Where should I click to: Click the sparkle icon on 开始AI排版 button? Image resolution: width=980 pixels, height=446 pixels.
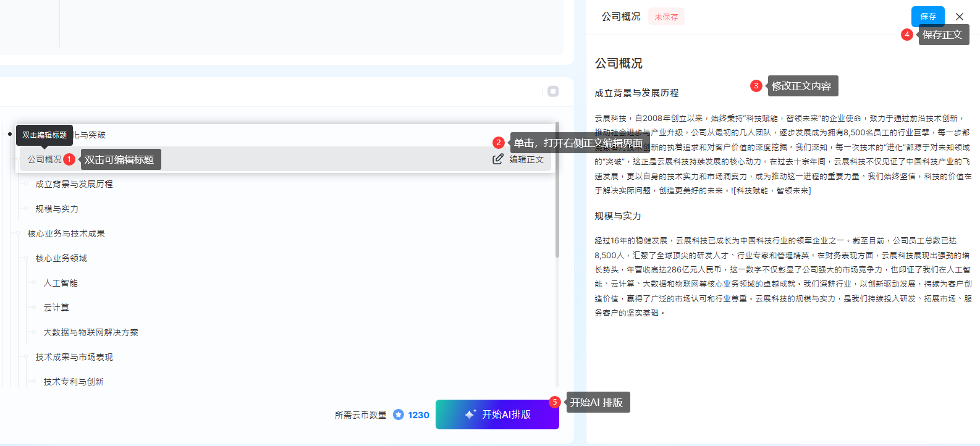(x=470, y=414)
